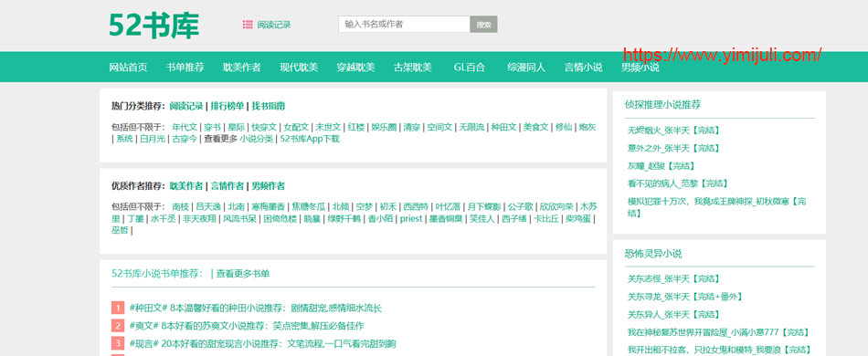Open 穿越耽美 in the navigation bar
Screen dimensions: 868x356
pyautogui.click(x=356, y=68)
